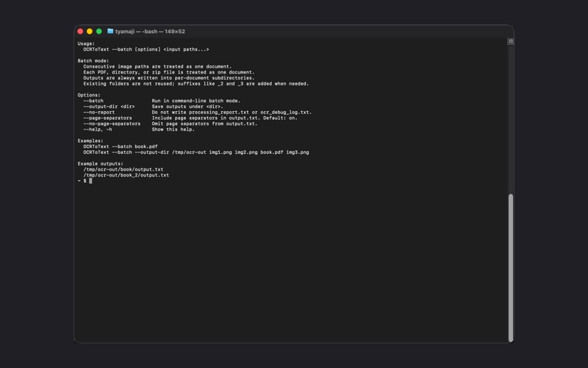Screen dimensions: 588x368
Task: Click the 'Example outputs:' heading
Action: 100,163
